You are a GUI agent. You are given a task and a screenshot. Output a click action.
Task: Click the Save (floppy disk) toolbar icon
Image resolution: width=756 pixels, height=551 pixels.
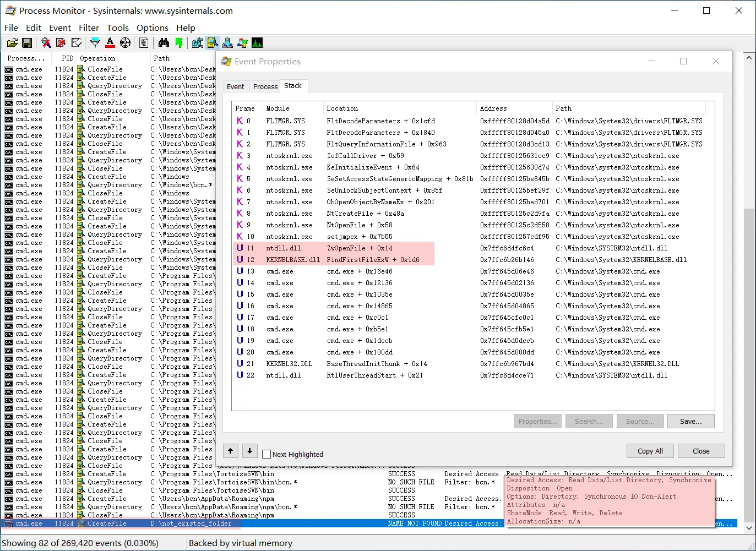(26, 43)
